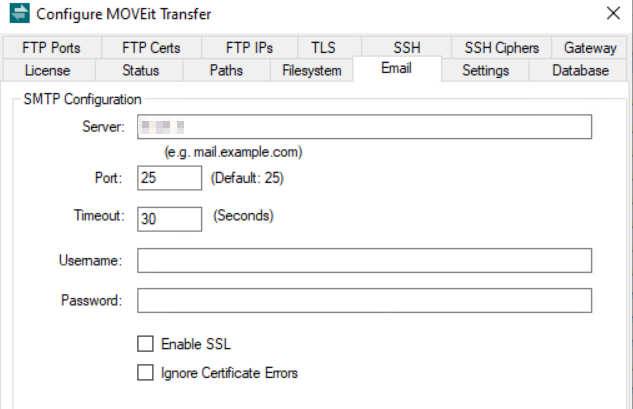The image size is (633, 409).
Task: Click the SMTP Server input field
Action: click(365, 127)
